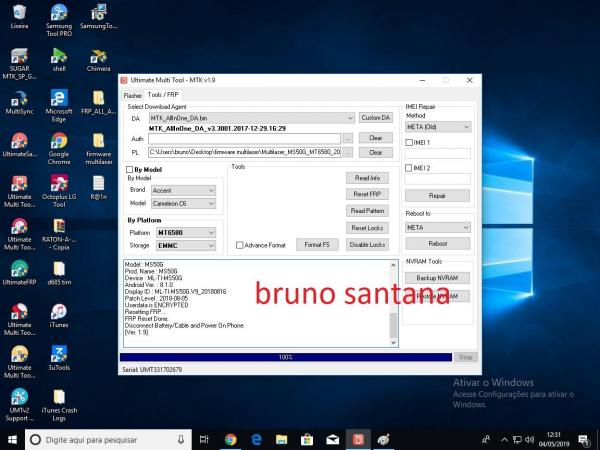The height and width of the screenshot is (450, 600).
Task: Select the Tools / FRP tab
Action: (x=163, y=95)
